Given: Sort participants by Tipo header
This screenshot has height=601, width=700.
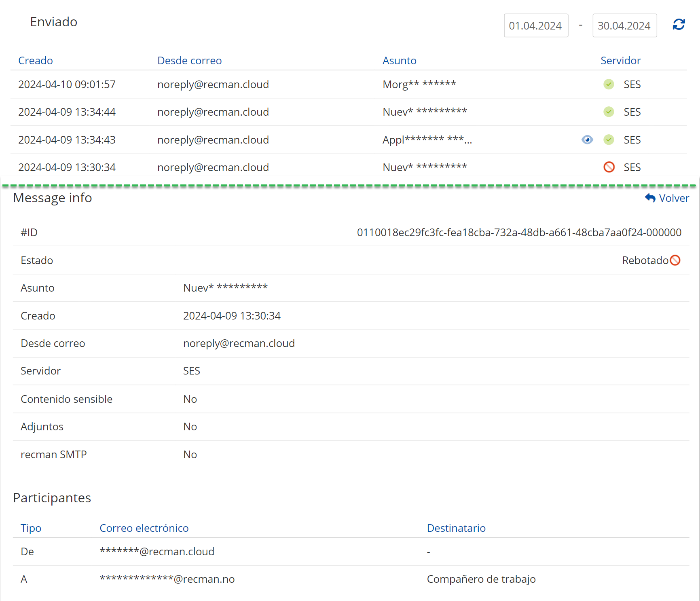Looking at the screenshot, I should coord(31,528).
